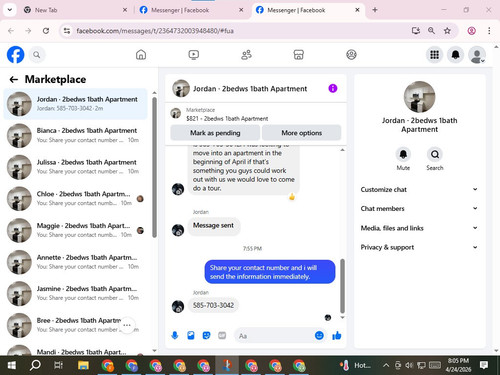The image size is (500, 375).
Task: Expand Chat members section
Action: point(419,208)
